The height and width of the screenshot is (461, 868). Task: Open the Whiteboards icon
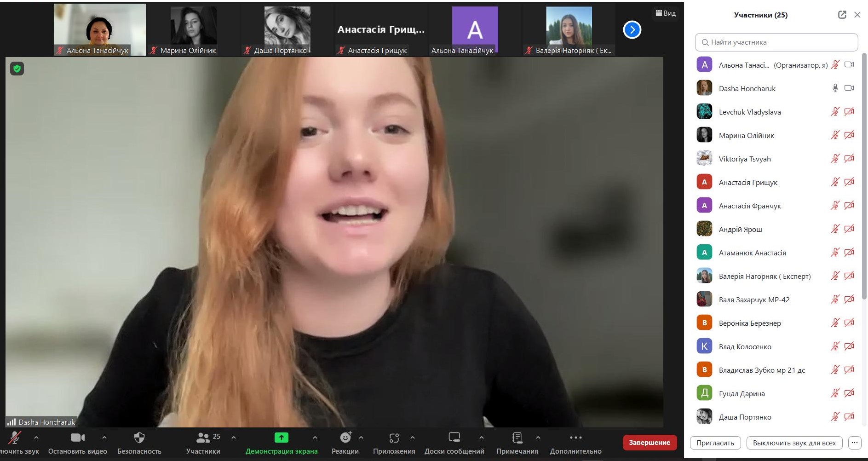[x=454, y=438]
